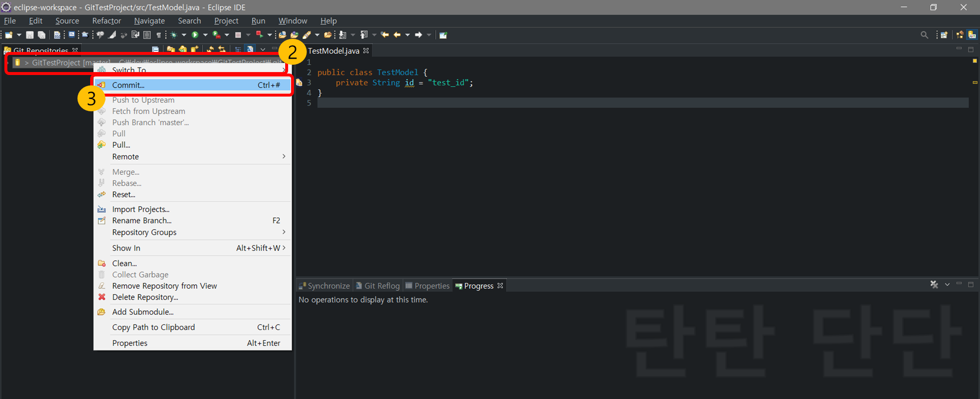Switch to the bottom Properties tab

[427, 286]
